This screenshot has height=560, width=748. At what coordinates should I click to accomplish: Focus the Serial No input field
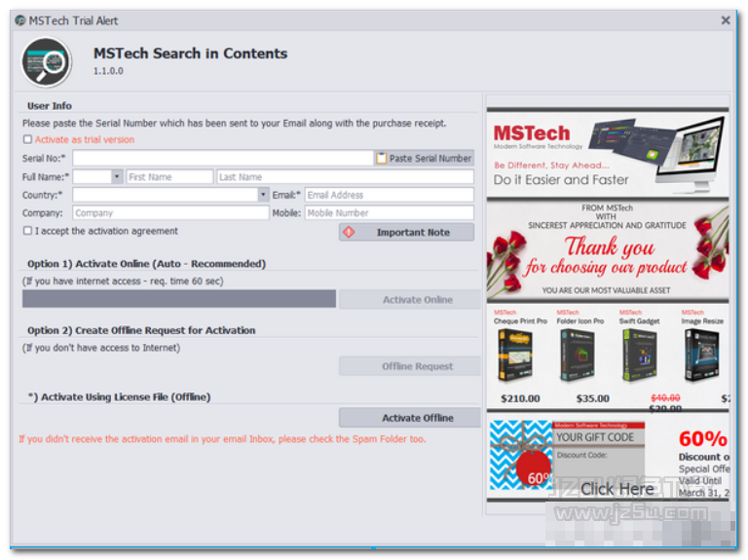pos(223,159)
